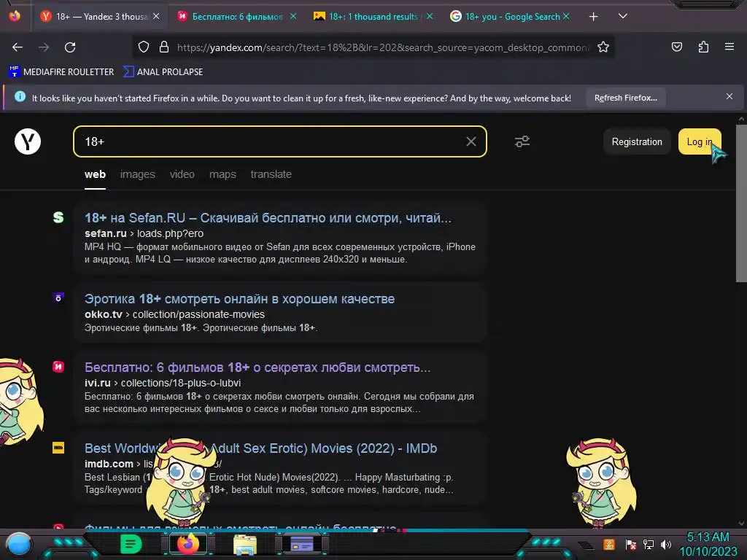Select the web search tab

pyautogui.click(x=96, y=174)
